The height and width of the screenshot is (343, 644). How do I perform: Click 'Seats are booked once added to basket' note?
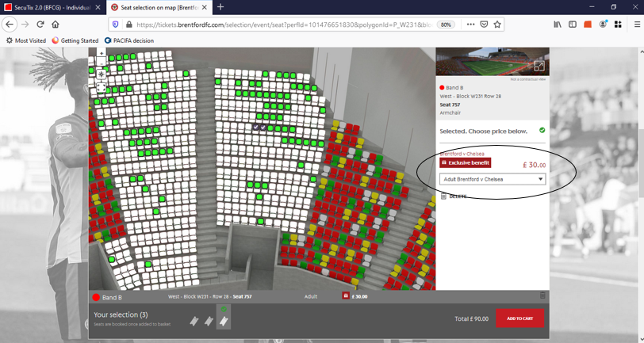[132, 324]
